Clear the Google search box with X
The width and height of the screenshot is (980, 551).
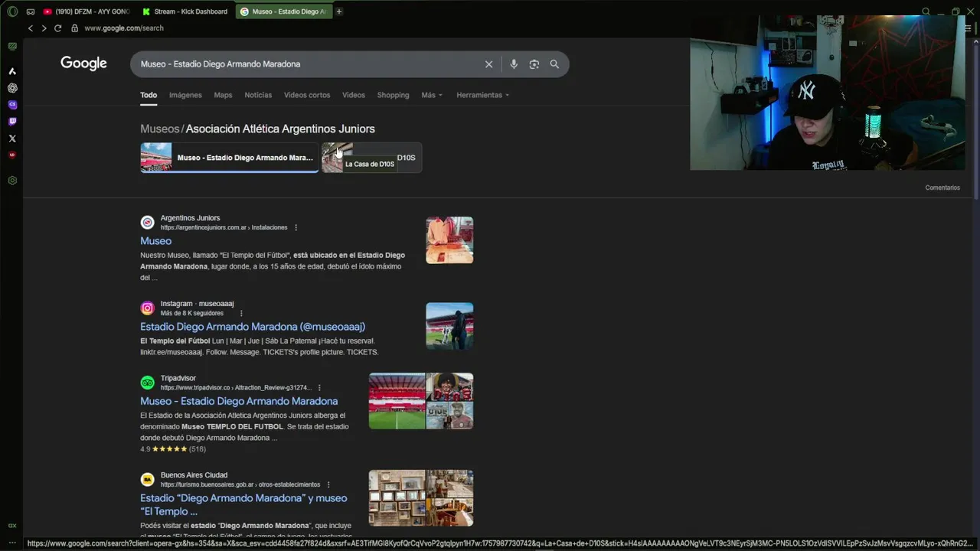(488, 64)
